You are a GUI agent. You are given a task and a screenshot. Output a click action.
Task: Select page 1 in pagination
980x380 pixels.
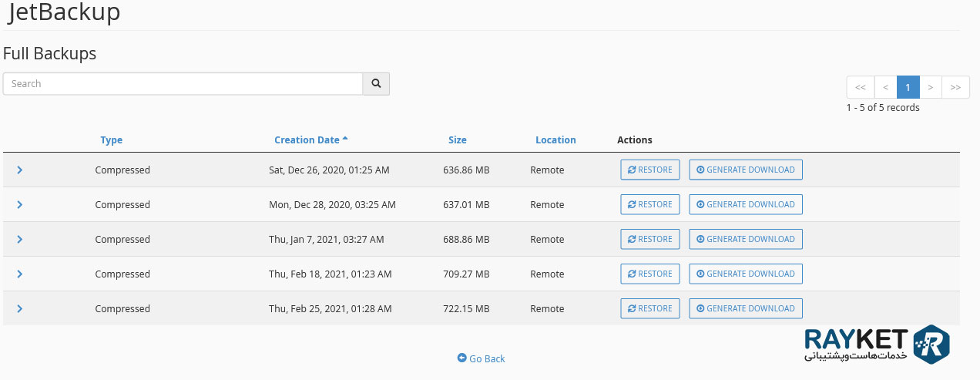tap(908, 87)
